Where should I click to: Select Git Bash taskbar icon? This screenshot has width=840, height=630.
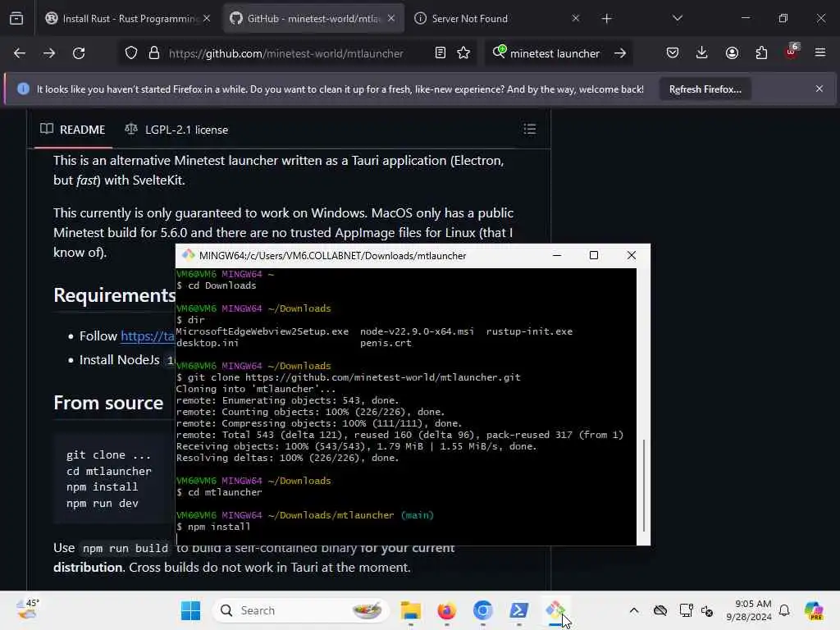tap(555, 610)
